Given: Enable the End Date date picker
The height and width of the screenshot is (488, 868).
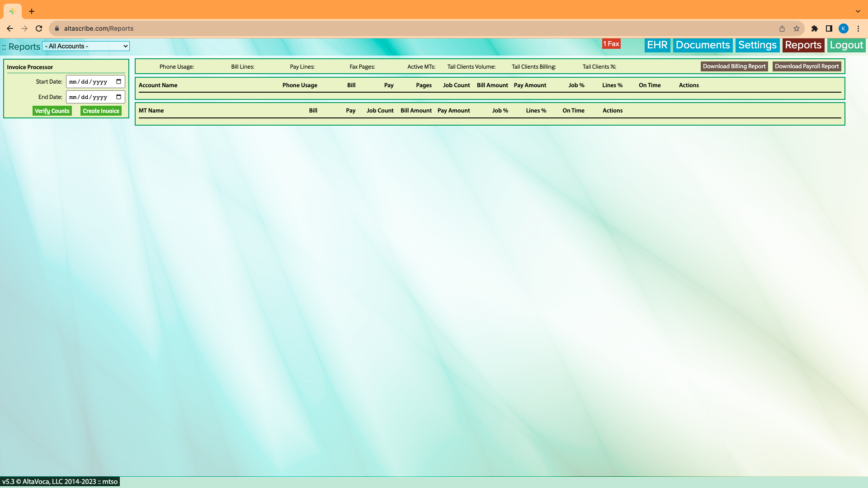Looking at the screenshot, I should (x=118, y=97).
